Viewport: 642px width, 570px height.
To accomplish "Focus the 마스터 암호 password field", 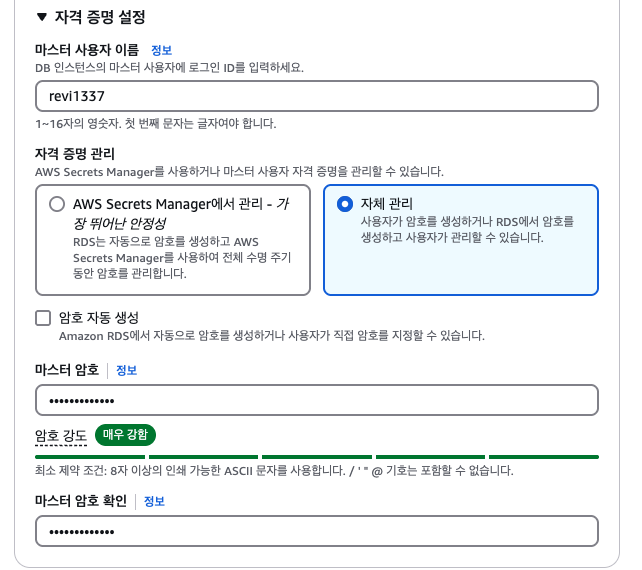I will (317, 400).
